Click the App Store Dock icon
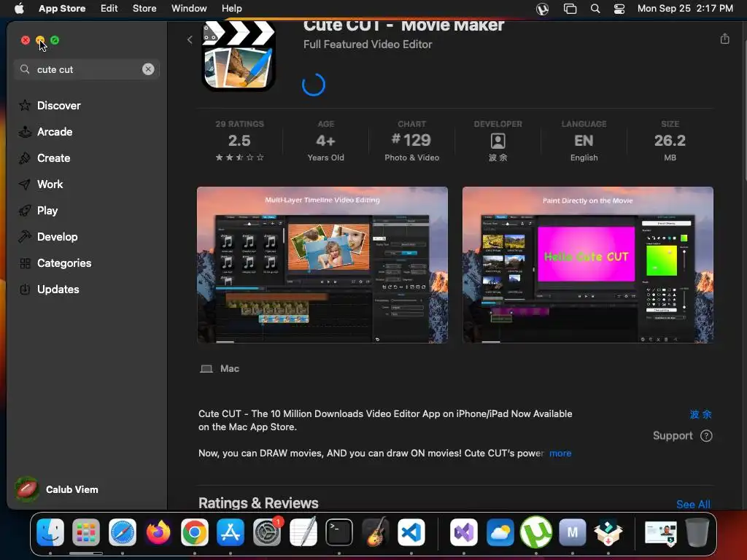This screenshot has height=560, width=747. [231, 532]
